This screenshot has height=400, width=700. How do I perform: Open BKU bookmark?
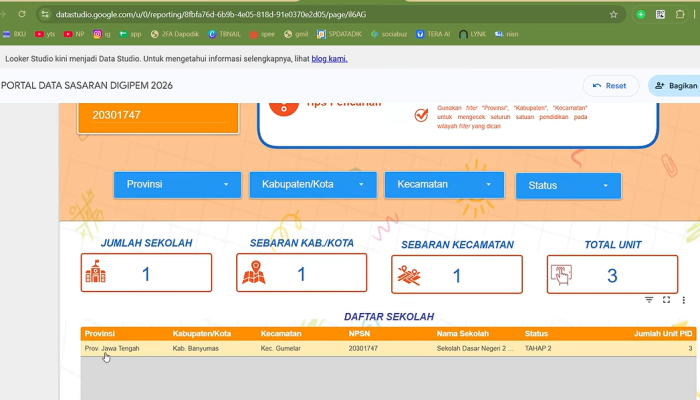tap(14, 34)
